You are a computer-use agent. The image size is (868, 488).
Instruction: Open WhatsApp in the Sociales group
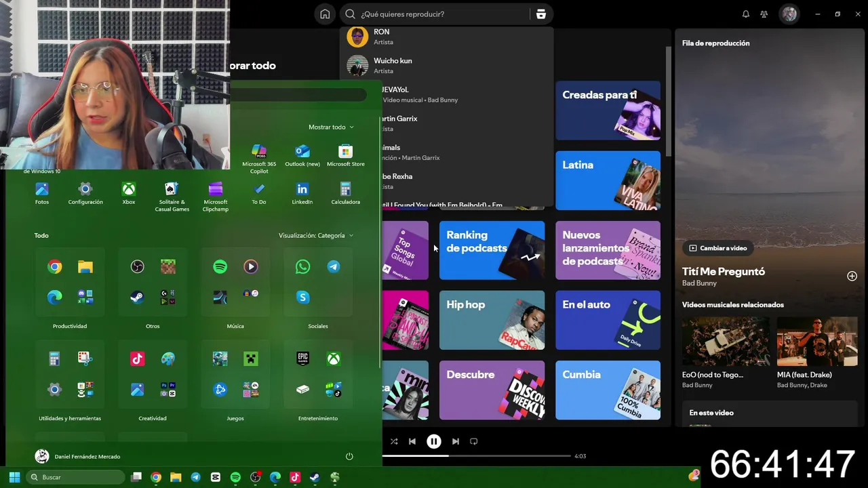(303, 267)
